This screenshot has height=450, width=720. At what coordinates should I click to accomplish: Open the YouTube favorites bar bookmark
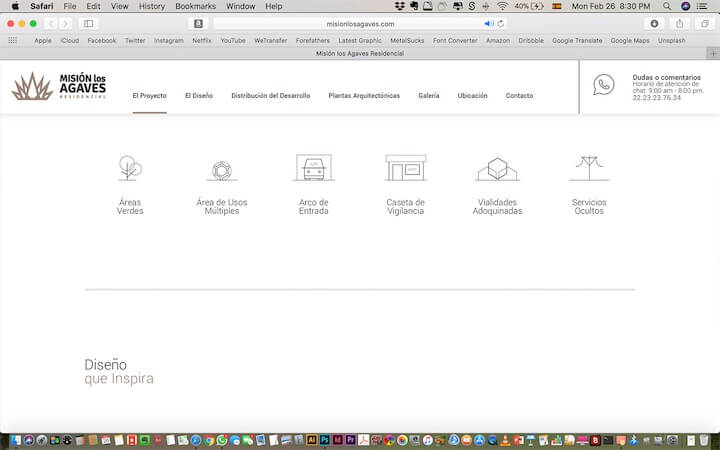point(233,41)
